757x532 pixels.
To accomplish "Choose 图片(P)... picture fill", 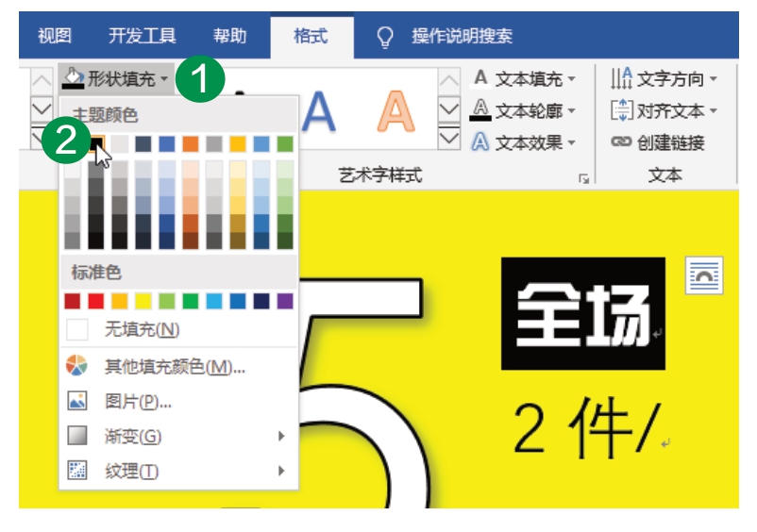I will (178, 401).
